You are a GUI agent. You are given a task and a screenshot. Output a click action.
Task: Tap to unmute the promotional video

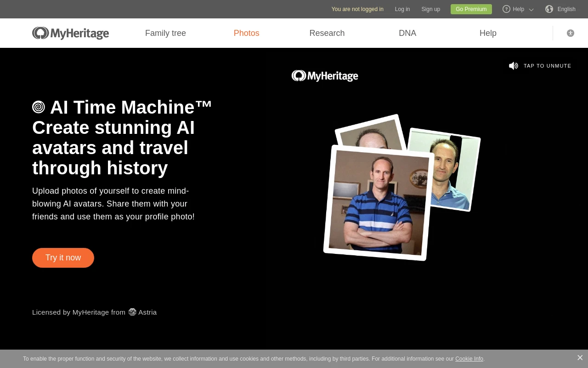pyautogui.click(x=547, y=66)
